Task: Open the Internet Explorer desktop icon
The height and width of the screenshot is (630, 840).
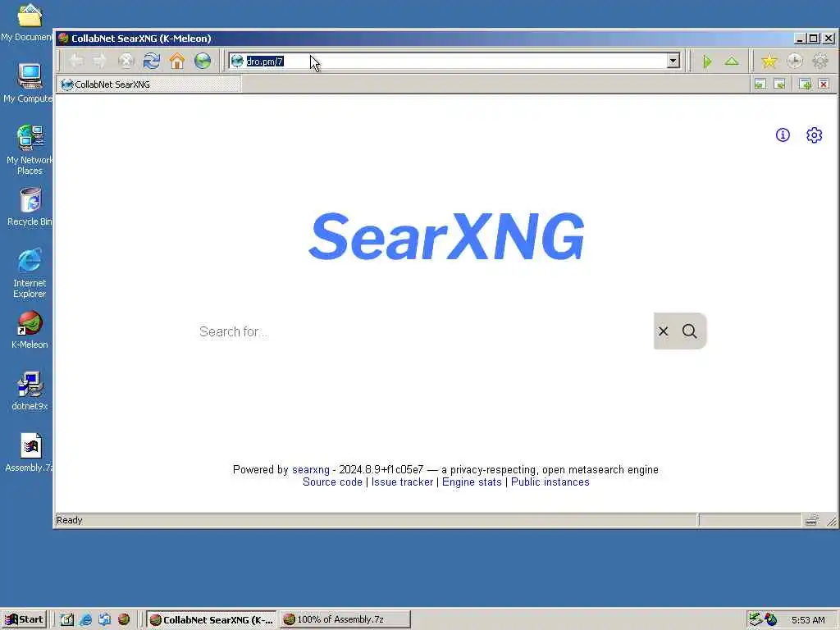Action: [x=30, y=273]
